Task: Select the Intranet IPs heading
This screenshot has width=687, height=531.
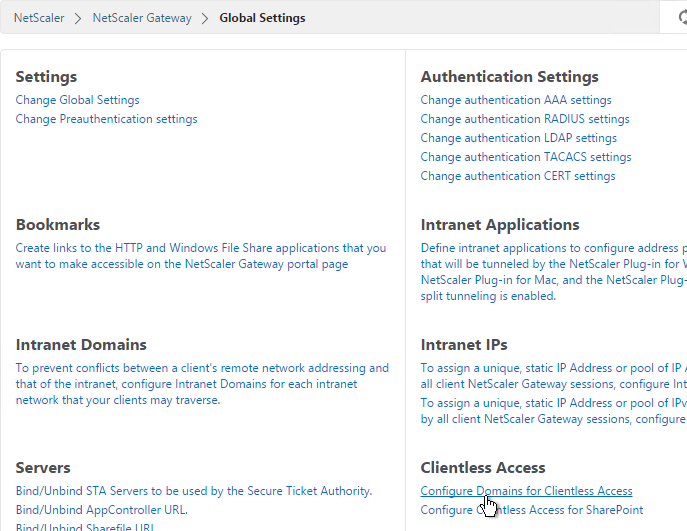Action: click(x=464, y=345)
